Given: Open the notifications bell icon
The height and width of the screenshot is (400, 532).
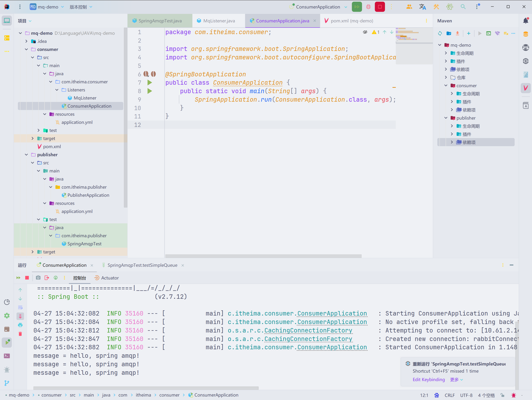Looking at the screenshot, I should [x=525, y=21].
